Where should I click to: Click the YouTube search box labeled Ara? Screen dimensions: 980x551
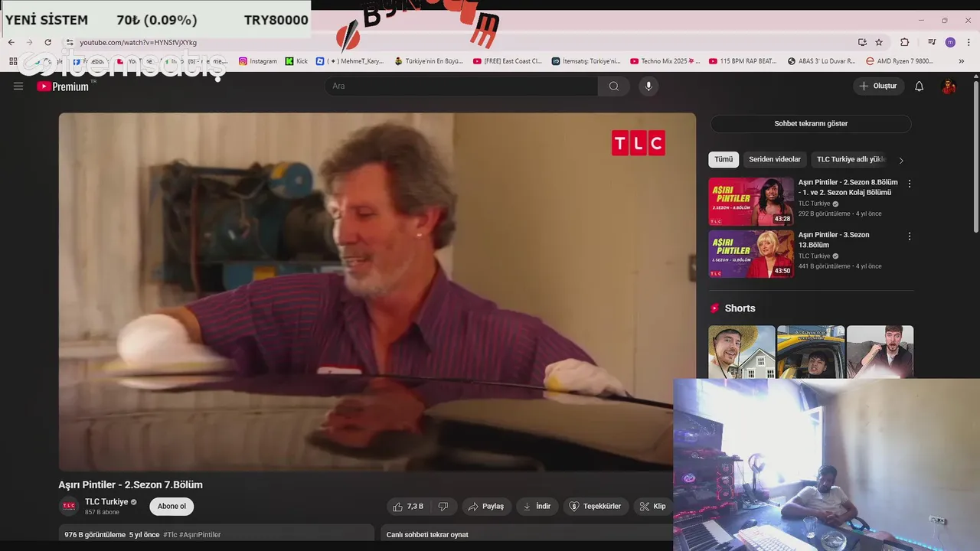pyautogui.click(x=462, y=86)
